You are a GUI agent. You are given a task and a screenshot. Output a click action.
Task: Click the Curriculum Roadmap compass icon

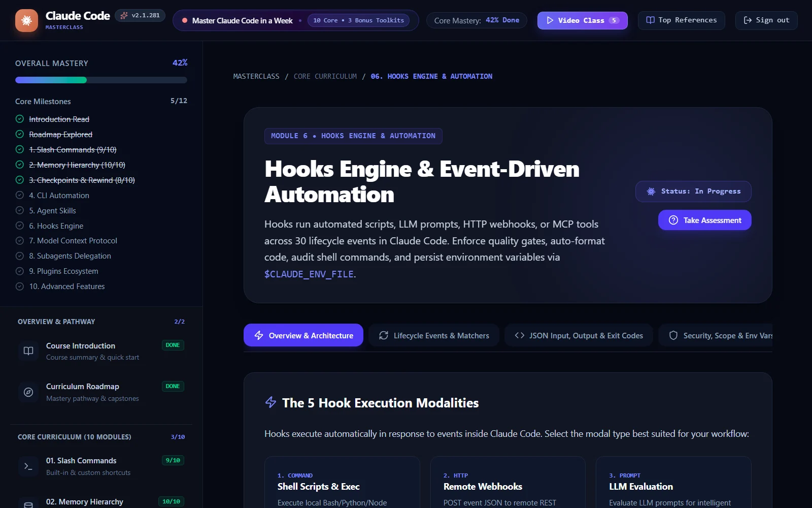tap(28, 392)
